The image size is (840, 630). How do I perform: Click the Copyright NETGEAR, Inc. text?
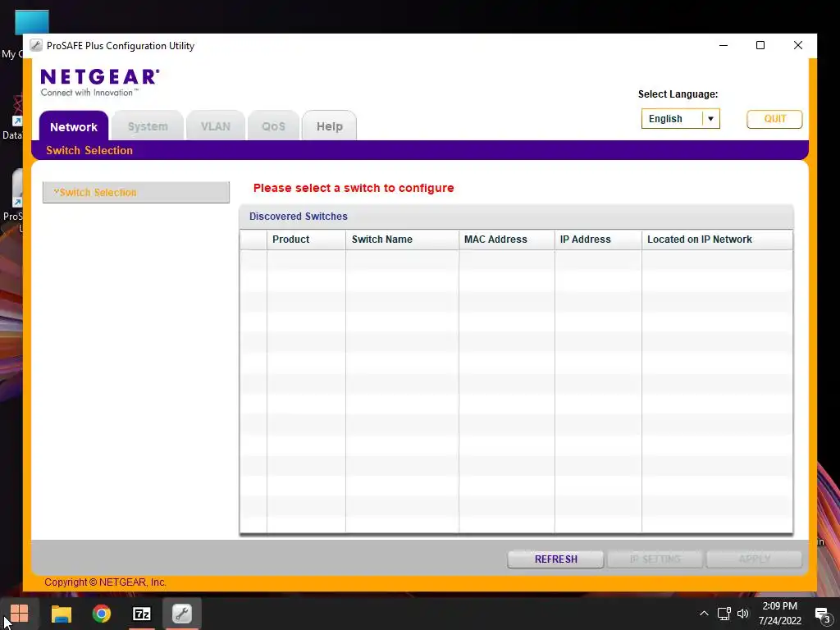tap(105, 582)
